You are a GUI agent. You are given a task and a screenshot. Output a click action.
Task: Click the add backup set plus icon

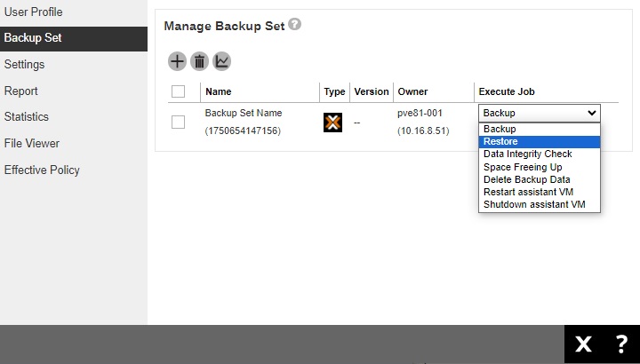(x=177, y=61)
